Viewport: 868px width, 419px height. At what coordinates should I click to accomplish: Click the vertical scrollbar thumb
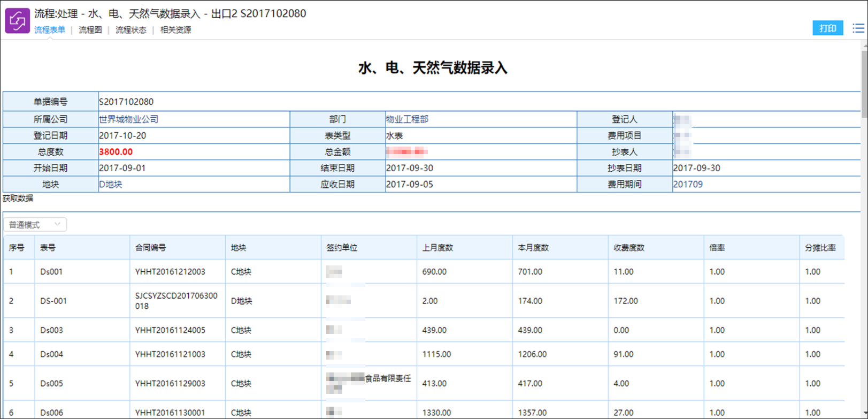tap(864, 81)
